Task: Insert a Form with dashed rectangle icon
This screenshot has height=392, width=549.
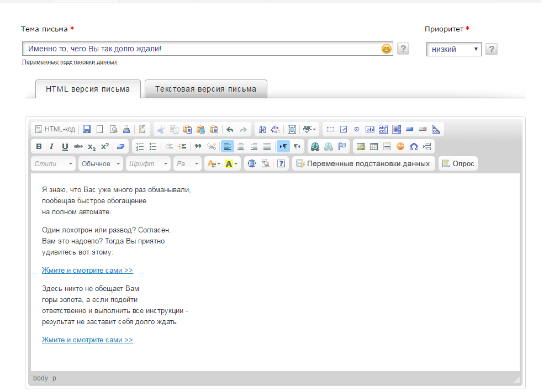Action: coord(330,130)
